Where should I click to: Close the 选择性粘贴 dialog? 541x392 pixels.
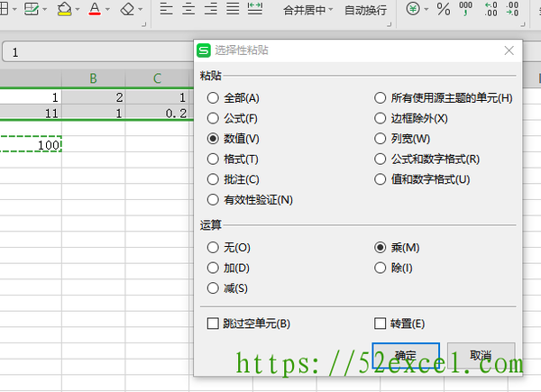[509, 50]
